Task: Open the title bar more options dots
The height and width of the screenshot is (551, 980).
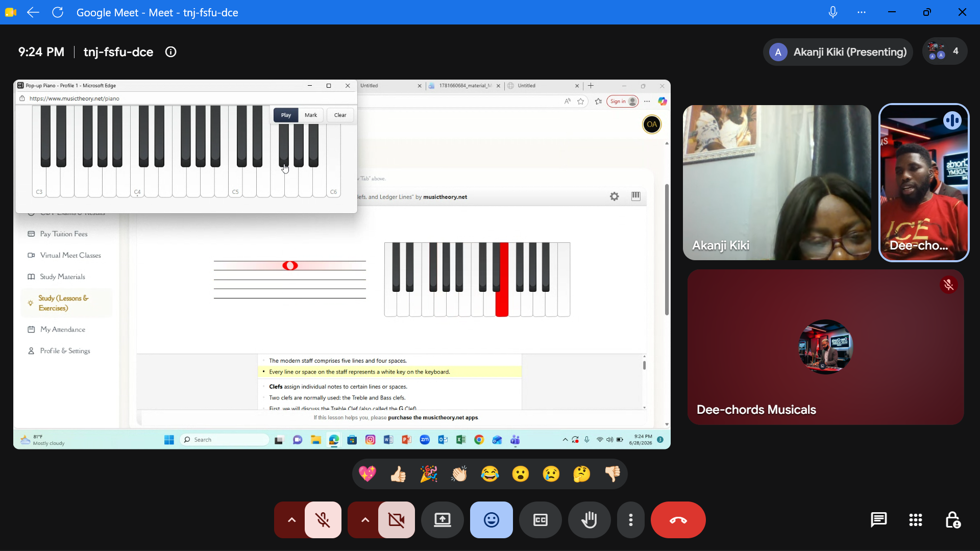Action: 862,12
